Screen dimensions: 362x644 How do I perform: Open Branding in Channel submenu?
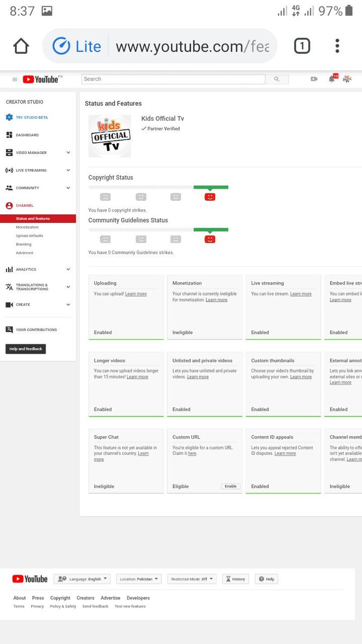pyautogui.click(x=24, y=244)
